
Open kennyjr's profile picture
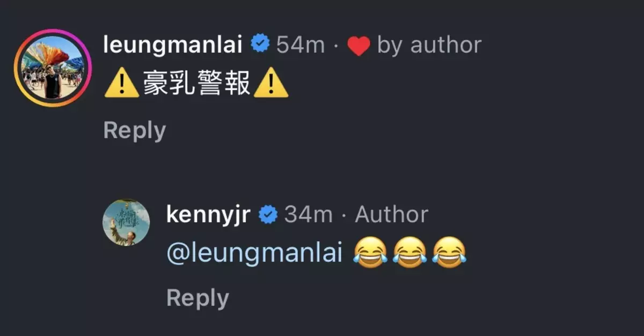[x=127, y=222]
